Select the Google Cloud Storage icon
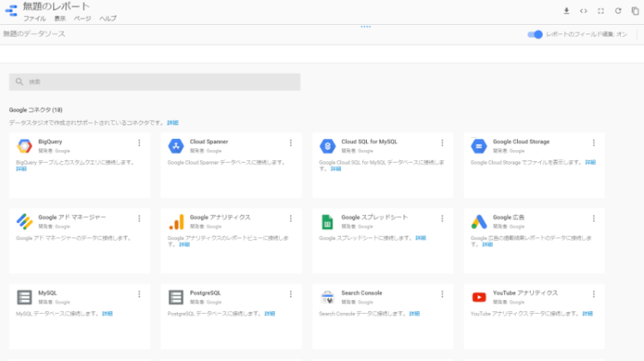The width and height of the screenshot is (644, 361). [479, 146]
